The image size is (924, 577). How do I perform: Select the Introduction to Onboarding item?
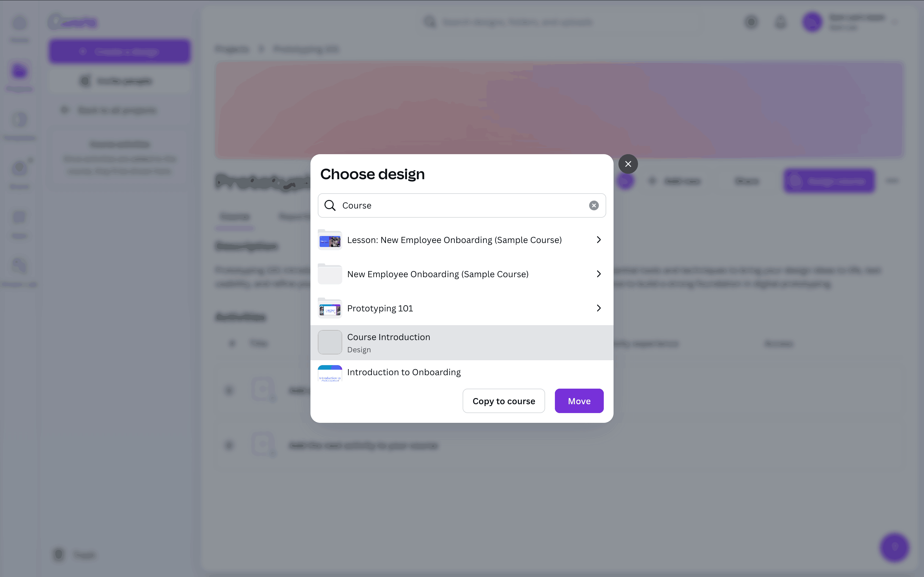pyautogui.click(x=404, y=372)
